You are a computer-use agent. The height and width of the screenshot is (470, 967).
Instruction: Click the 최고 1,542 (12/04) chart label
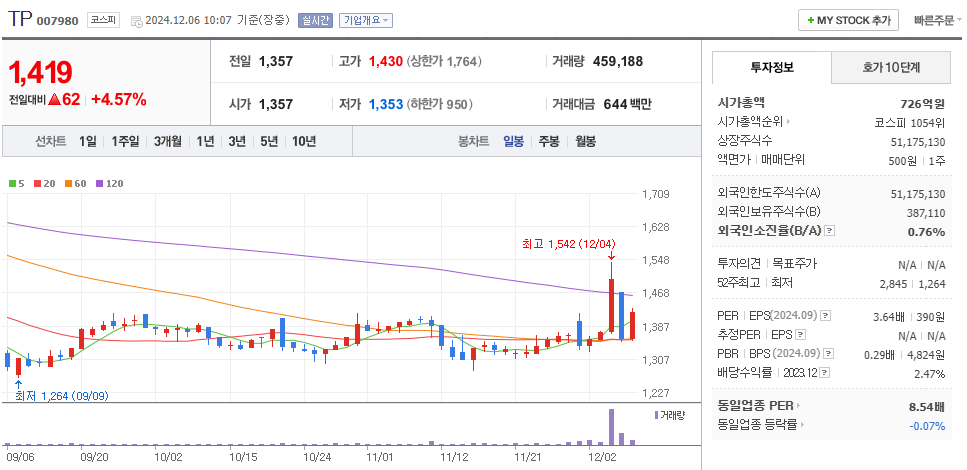(x=568, y=244)
